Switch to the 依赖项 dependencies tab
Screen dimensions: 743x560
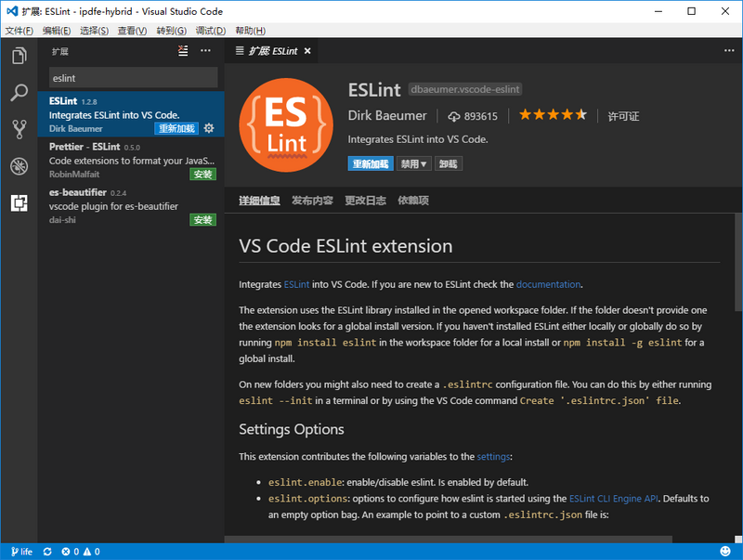(x=413, y=201)
